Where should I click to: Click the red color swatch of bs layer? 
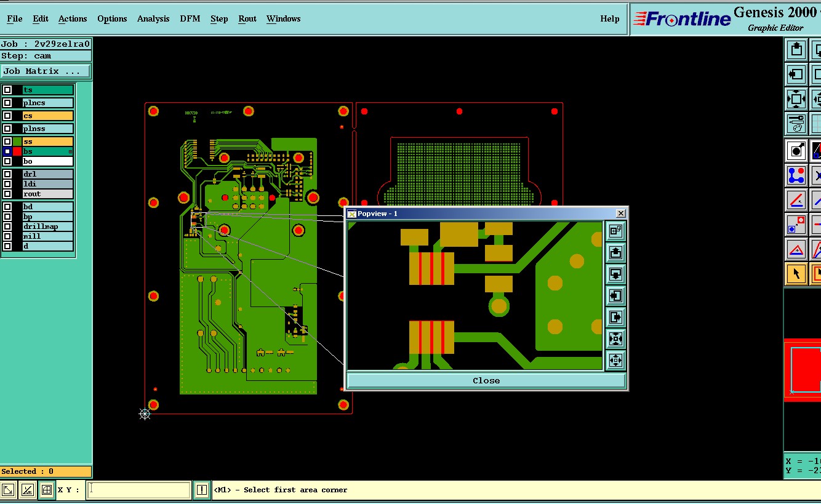(17, 151)
